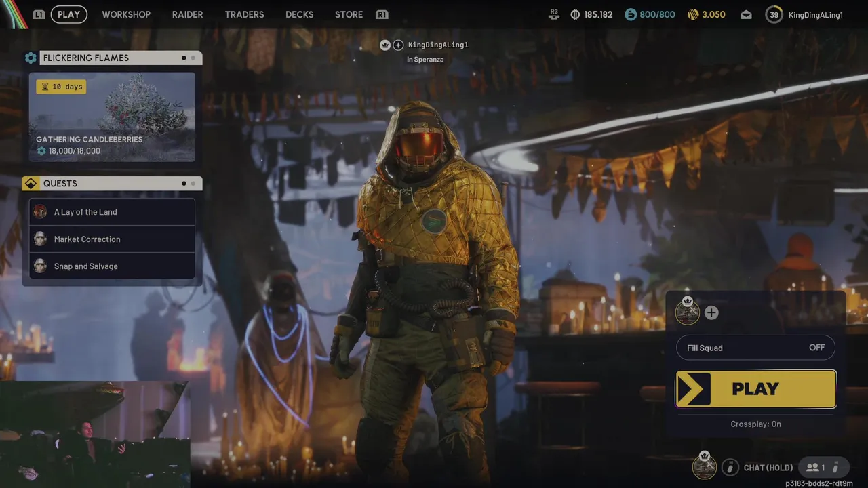The height and width of the screenshot is (488, 868).
Task: Click the QUESTS header title
Action: tap(60, 184)
